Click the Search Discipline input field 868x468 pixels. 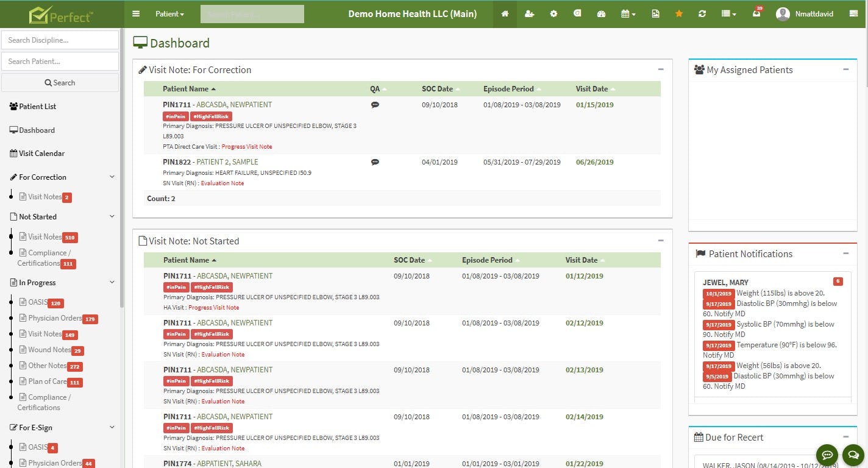60,40
